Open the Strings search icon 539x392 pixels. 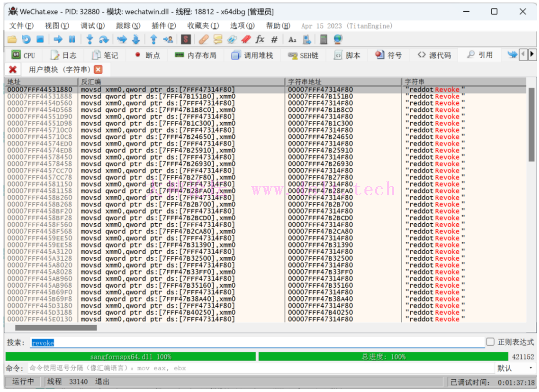click(x=292, y=40)
